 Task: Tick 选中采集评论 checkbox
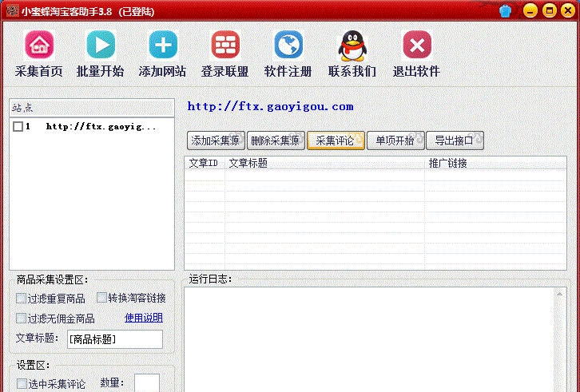(22, 383)
